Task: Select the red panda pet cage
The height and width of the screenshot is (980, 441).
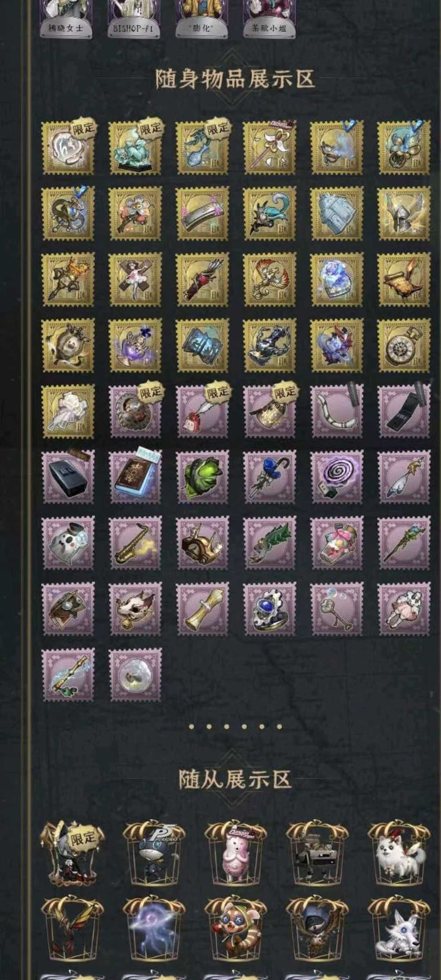Action: pyautogui.click(x=235, y=930)
